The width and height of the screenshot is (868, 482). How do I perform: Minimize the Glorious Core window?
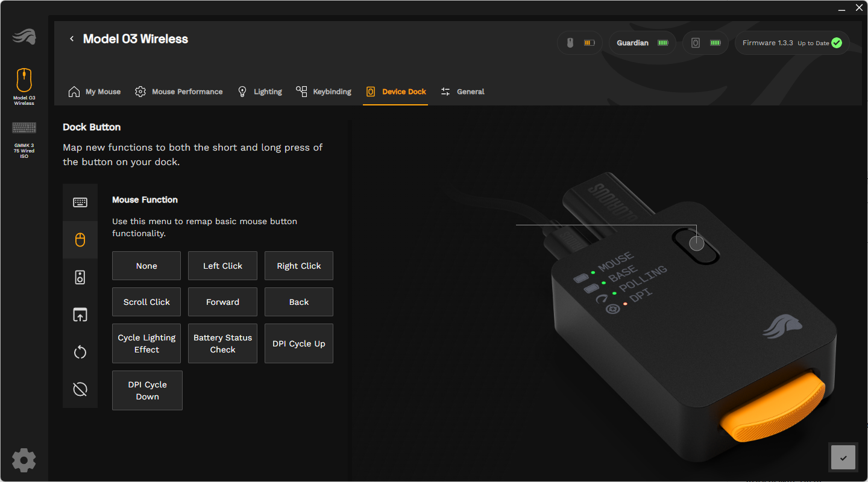coord(841,8)
